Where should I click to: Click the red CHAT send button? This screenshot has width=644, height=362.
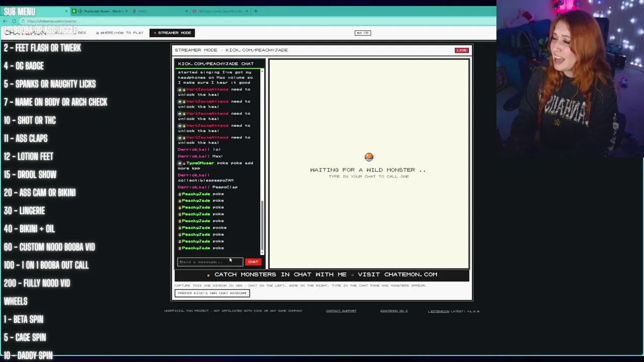[253, 261]
